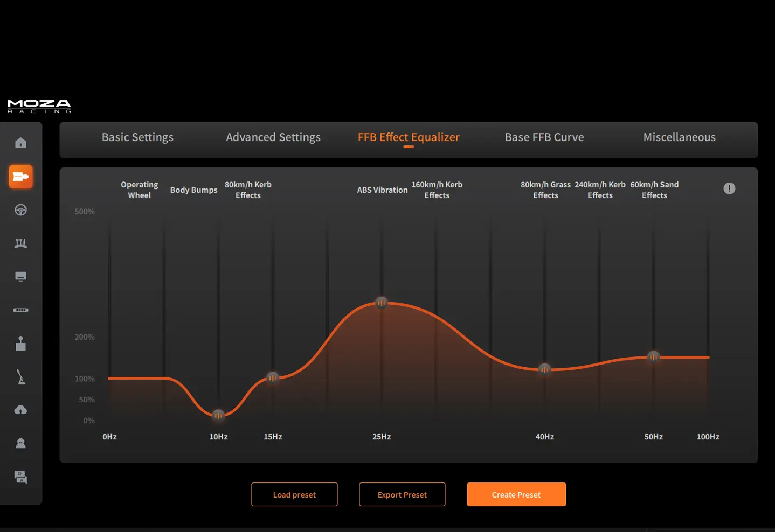
Task: Switch to the Advanced Settings tab
Action: tap(273, 137)
